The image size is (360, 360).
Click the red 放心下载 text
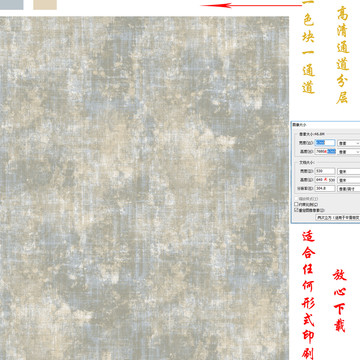tap(339, 301)
